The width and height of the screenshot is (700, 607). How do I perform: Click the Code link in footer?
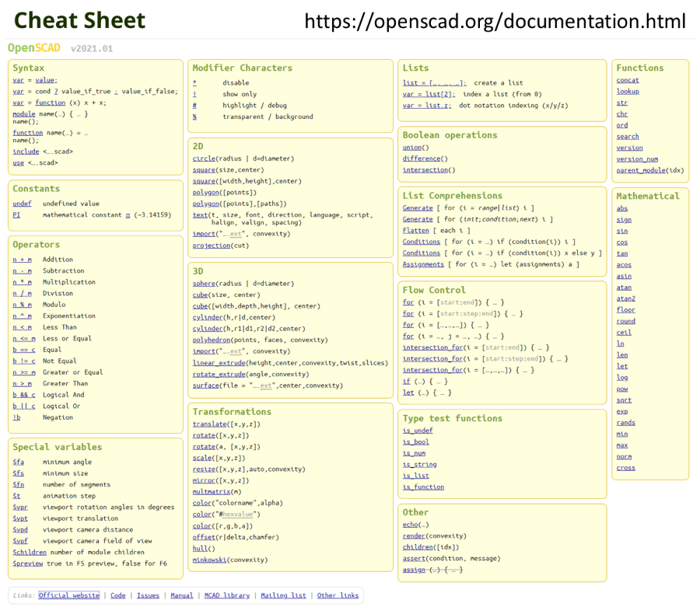click(117, 595)
